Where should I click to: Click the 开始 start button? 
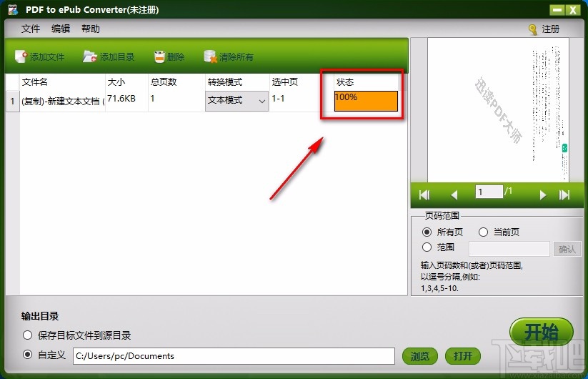541,332
